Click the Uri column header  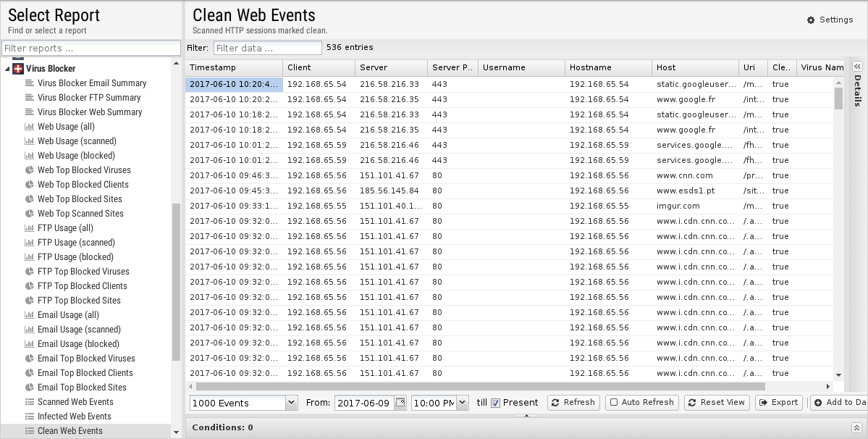754,67
